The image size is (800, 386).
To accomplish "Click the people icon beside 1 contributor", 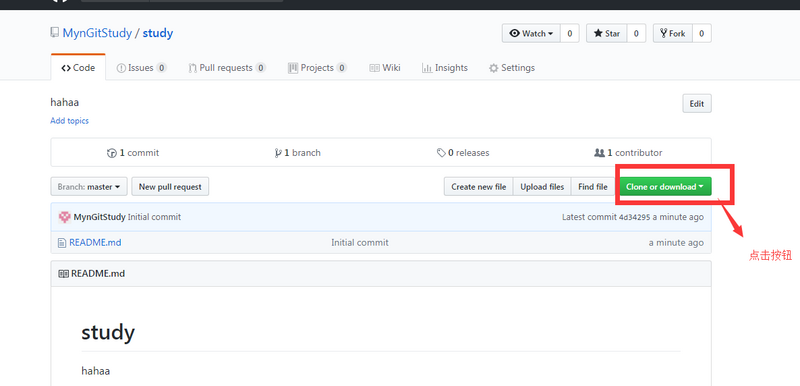I will click(599, 153).
